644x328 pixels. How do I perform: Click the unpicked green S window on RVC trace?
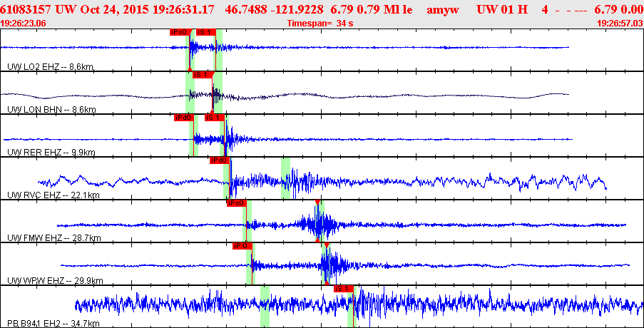[285, 178]
